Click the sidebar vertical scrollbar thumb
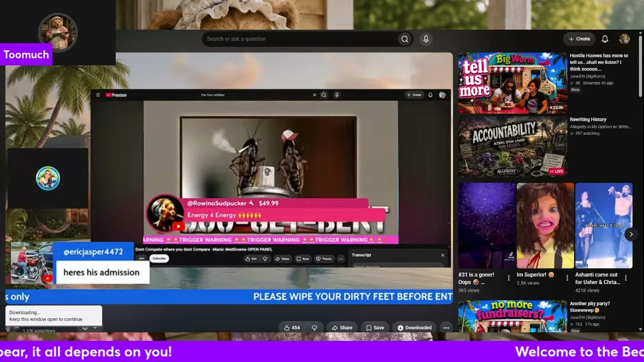 click(640, 65)
